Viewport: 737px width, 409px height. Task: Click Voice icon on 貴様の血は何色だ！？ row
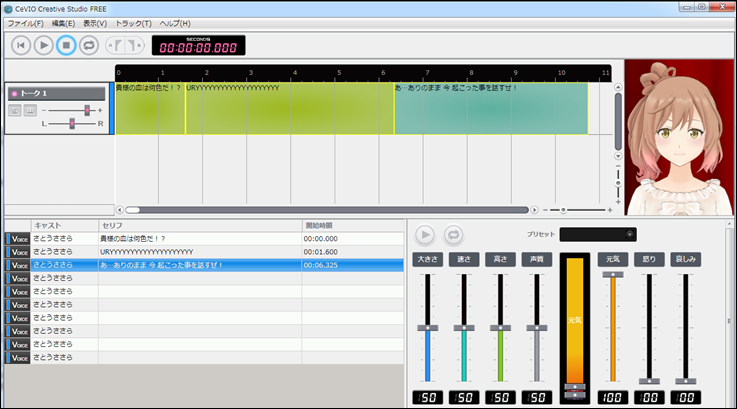point(18,239)
